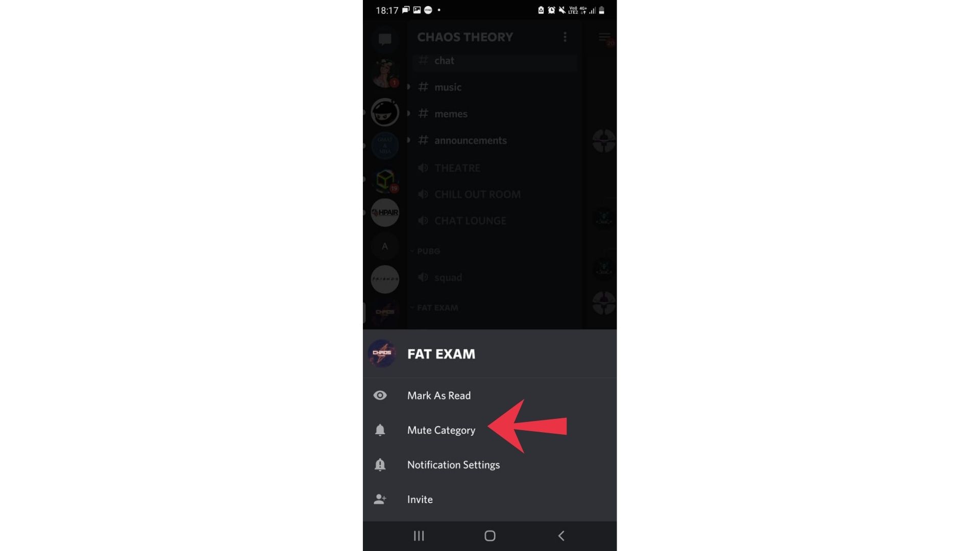The image size is (980, 551).
Task: Click the person icon for Invite
Action: (380, 499)
